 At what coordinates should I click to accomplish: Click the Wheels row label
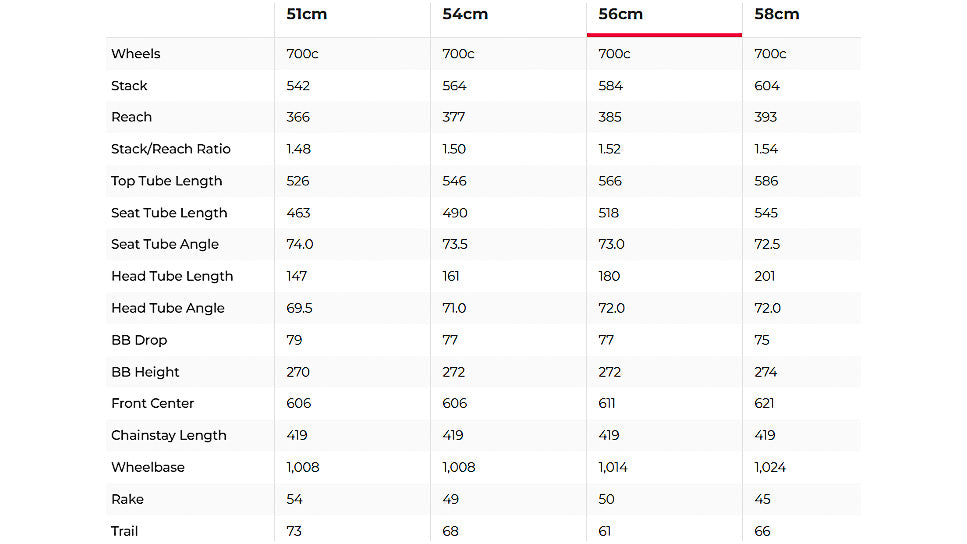pyautogui.click(x=136, y=54)
